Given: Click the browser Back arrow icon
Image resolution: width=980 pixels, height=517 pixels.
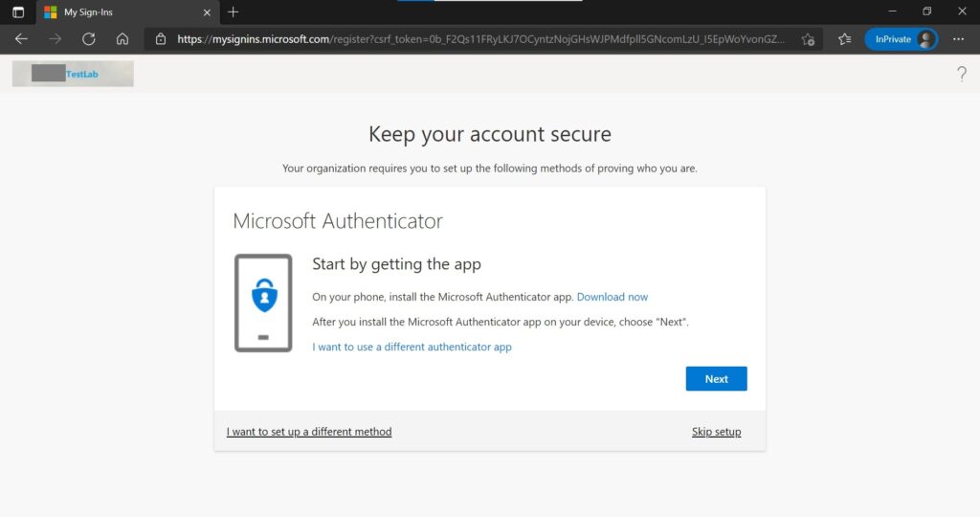Looking at the screenshot, I should [21, 39].
